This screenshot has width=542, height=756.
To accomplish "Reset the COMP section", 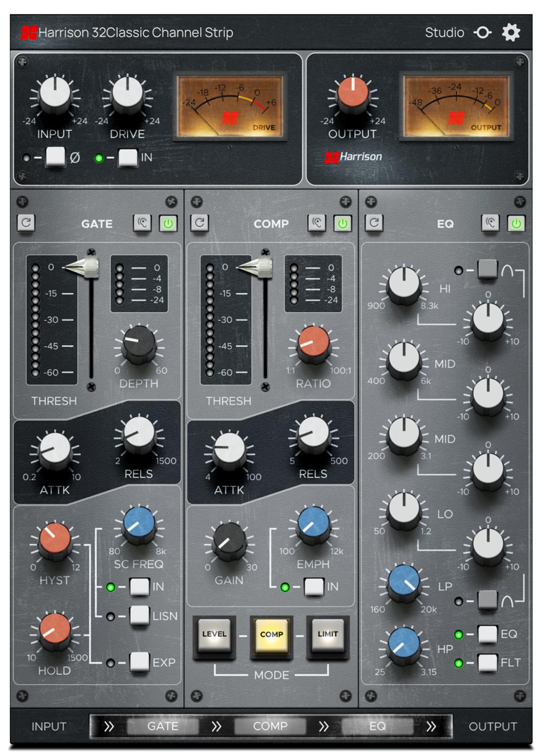I will [200, 222].
